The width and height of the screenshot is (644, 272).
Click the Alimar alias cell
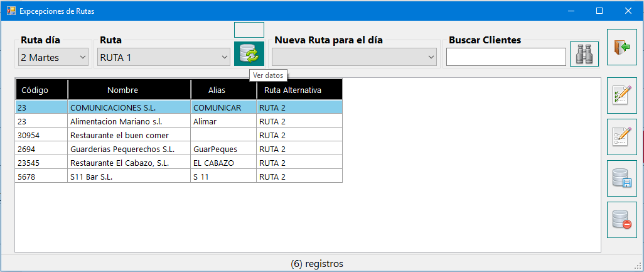click(x=223, y=122)
